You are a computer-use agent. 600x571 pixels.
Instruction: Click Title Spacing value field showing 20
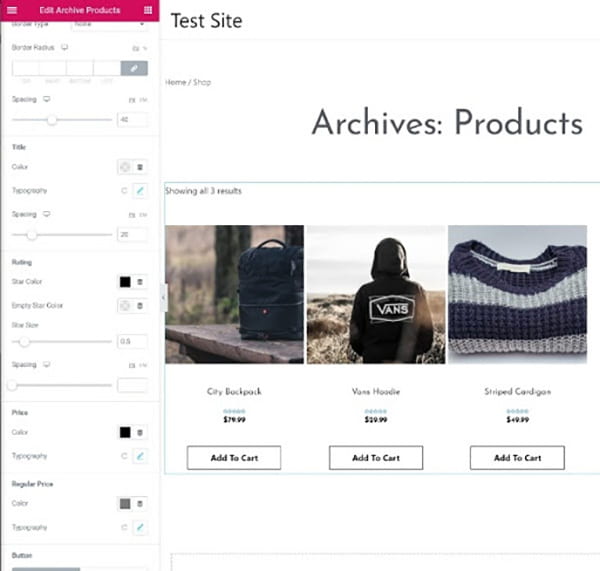pyautogui.click(x=132, y=234)
